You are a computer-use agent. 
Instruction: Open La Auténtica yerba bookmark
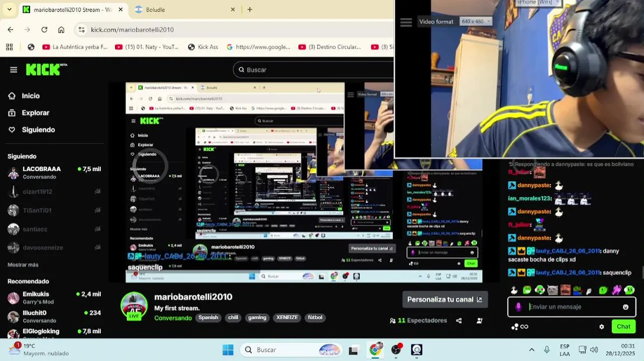point(75,47)
